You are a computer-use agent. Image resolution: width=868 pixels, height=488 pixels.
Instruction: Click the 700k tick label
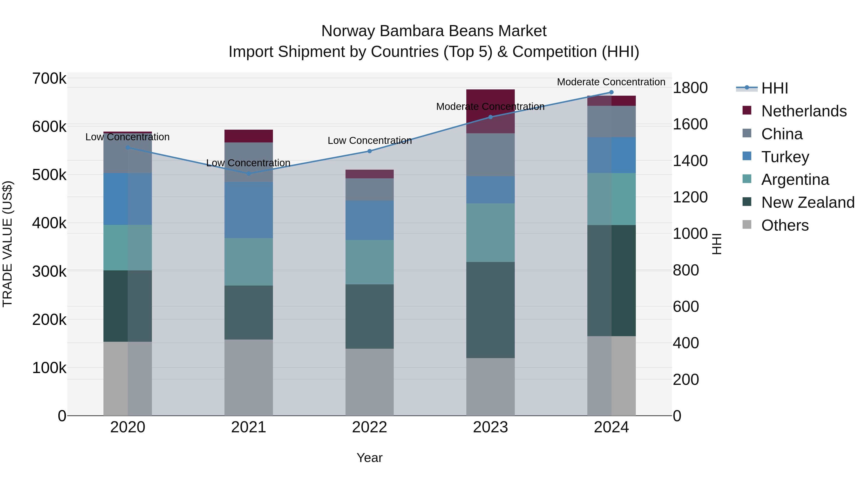(x=49, y=79)
